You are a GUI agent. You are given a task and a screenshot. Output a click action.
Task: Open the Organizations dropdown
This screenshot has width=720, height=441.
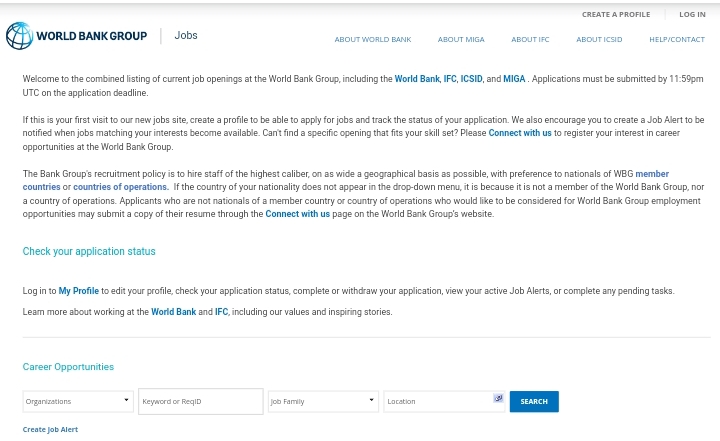pyautogui.click(x=78, y=401)
